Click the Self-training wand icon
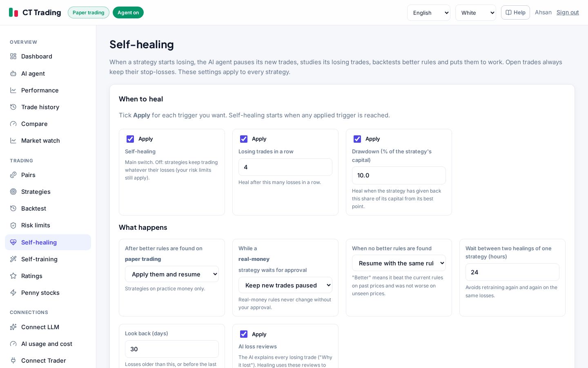Viewport: 588px width, 368px height. pos(13,259)
